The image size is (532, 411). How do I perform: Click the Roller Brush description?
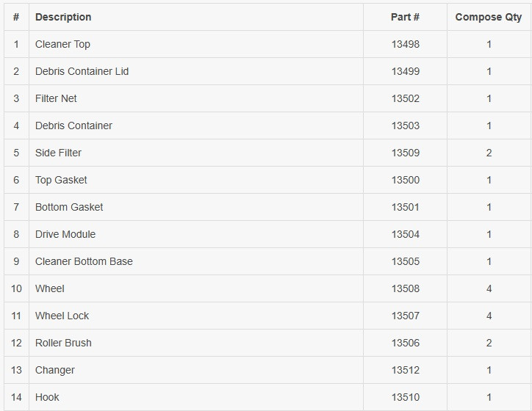click(x=63, y=343)
